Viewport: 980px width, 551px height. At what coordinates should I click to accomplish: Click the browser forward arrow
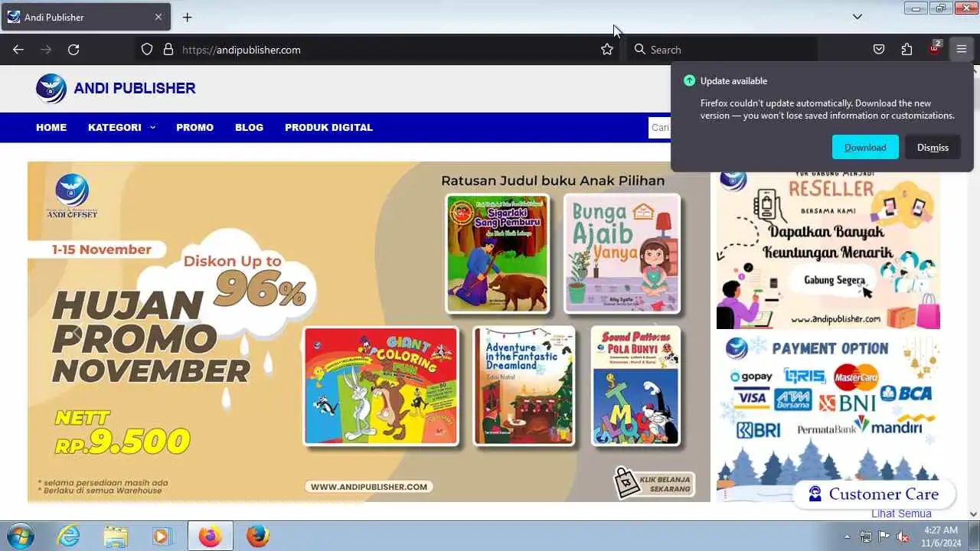pyautogui.click(x=46, y=50)
